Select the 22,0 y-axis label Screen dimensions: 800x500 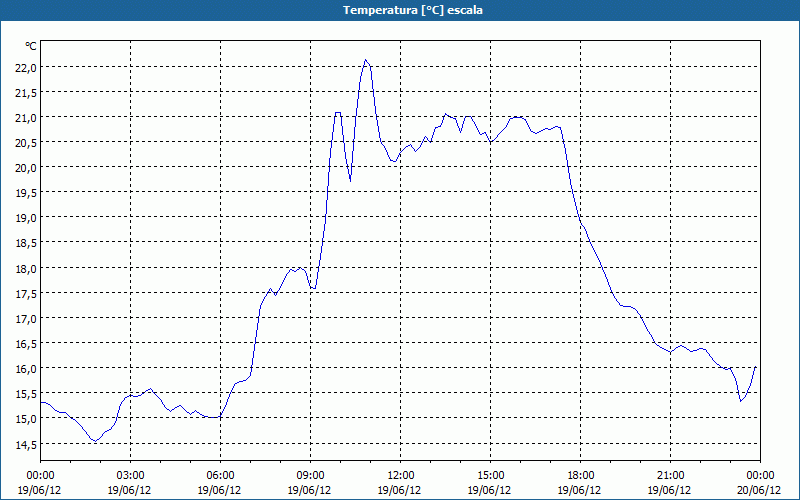25,68
